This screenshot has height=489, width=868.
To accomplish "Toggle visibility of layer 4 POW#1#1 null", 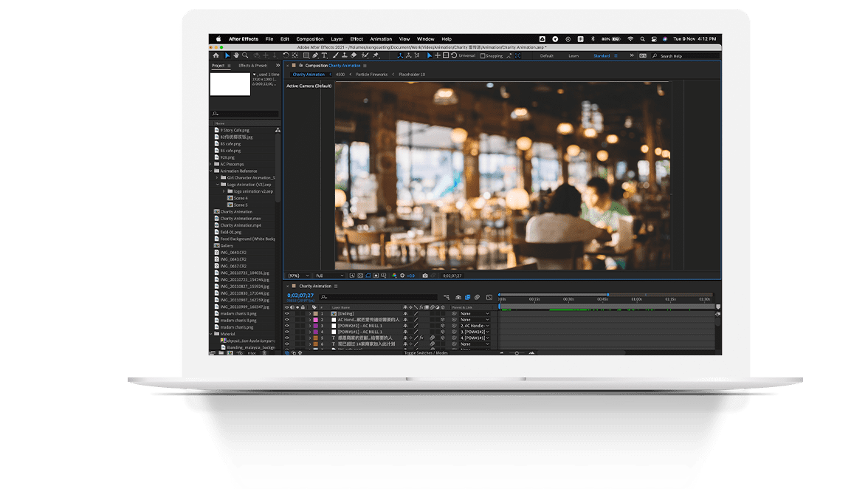I will (x=287, y=332).
